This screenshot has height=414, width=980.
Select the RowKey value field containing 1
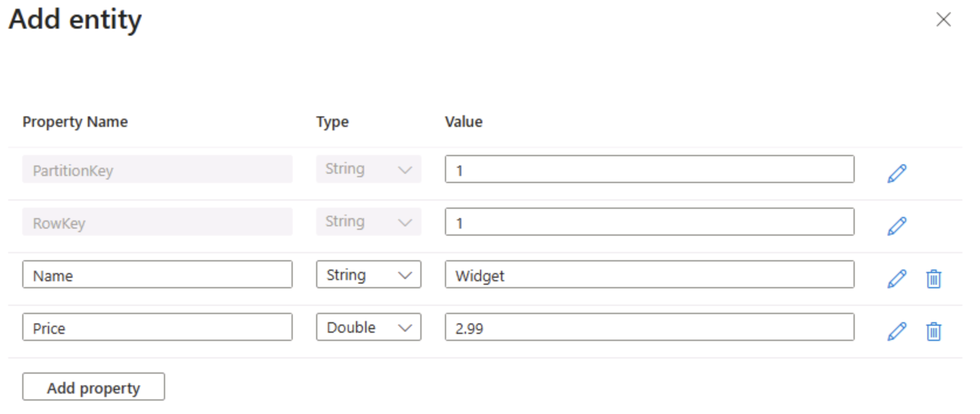tap(649, 222)
